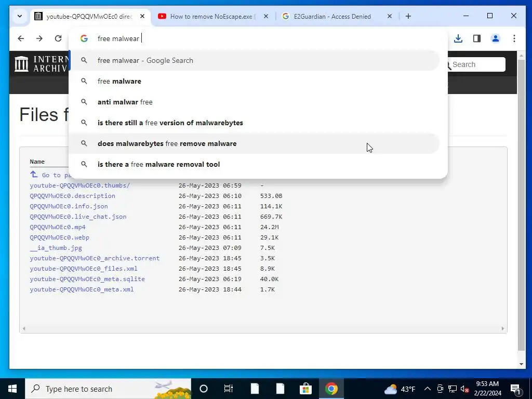The height and width of the screenshot is (399, 532).
Task: Click the address bar text field
Action: point(258,38)
